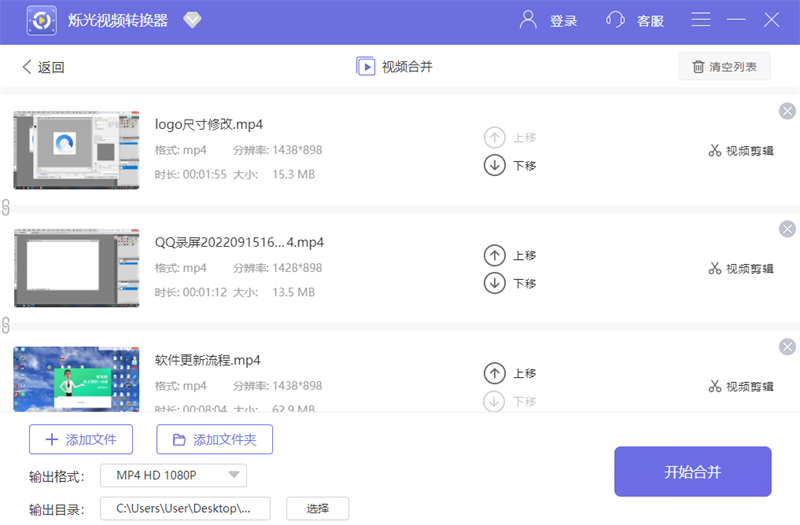This screenshot has width=800, height=525.
Task: Move QQ录屏 video up with arrow icon
Action: coord(494,255)
